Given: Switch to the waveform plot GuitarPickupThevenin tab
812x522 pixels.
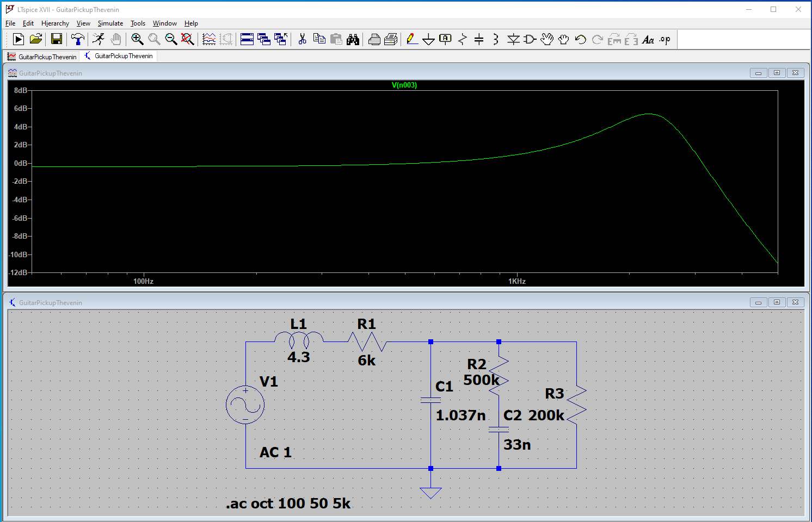Looking at the screenshot, I should pyautogui.click(x=42, y=57).
